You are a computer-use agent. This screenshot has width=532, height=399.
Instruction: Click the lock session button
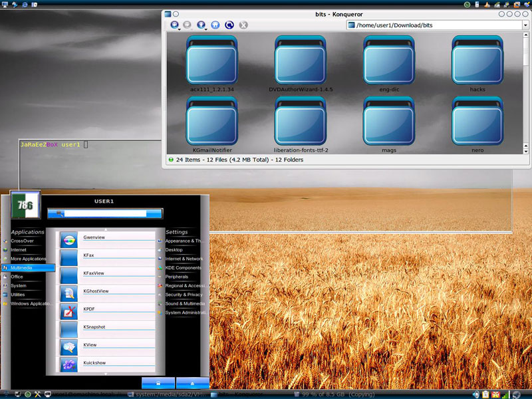click(158, 383)
